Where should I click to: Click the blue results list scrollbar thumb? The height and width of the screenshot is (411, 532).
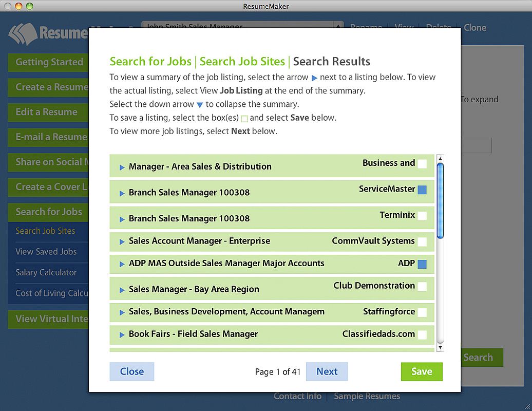pos(440,201)
